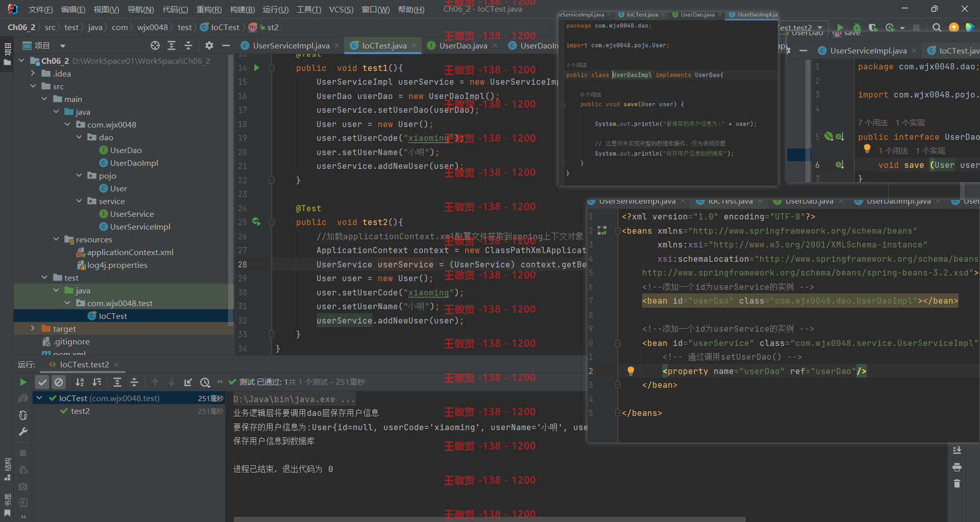Click expand all tests icon
The width and height of the screenshot is (980, 522).
[x=117, y=382]
